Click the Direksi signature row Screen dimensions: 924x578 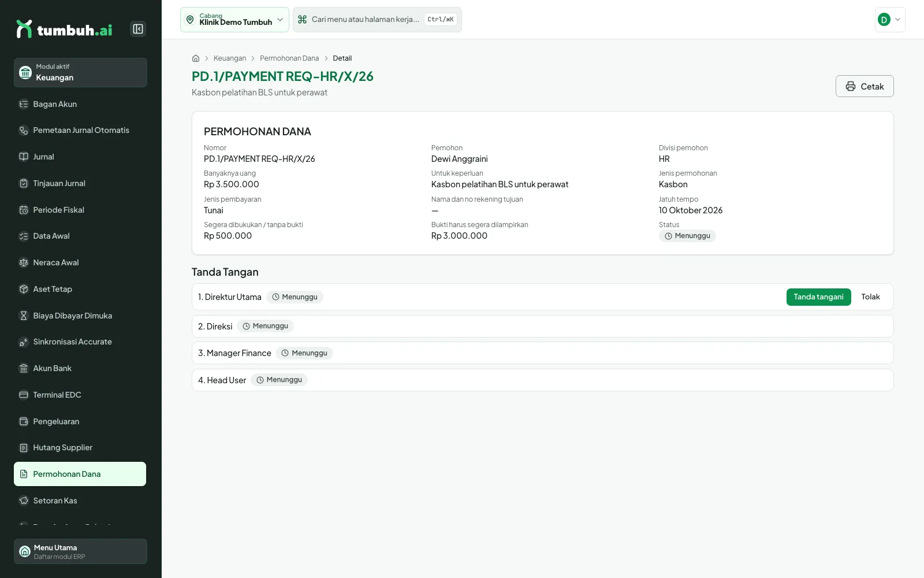543,327
